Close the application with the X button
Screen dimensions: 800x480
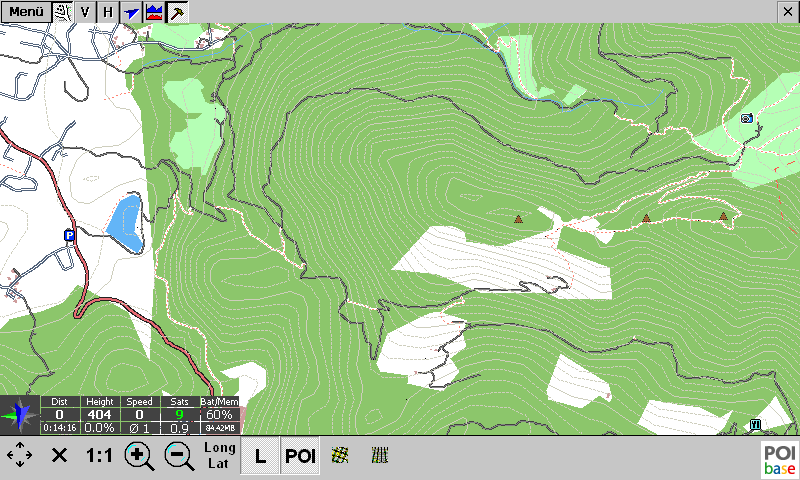[x=788, y=10]
